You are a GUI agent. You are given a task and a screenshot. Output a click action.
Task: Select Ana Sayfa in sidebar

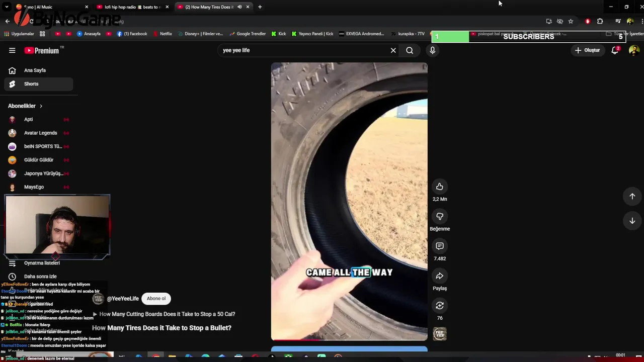click(x=38, y=70)
